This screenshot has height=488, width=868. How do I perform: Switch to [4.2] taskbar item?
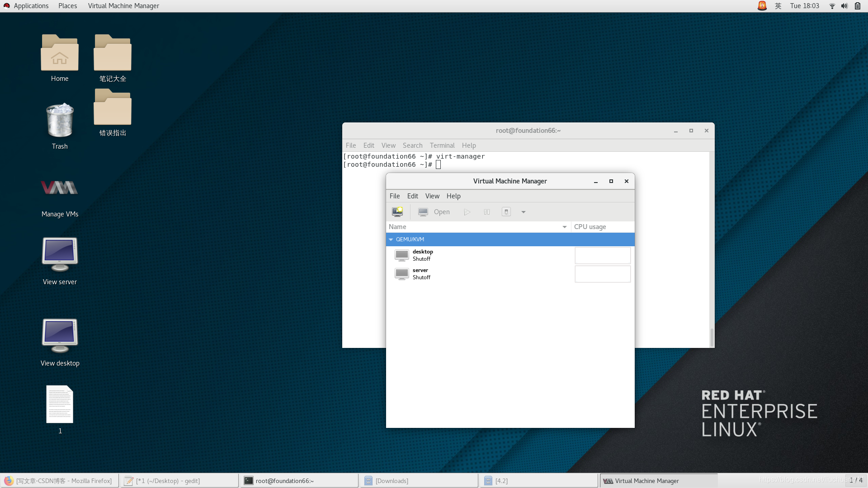coord(539,481)
